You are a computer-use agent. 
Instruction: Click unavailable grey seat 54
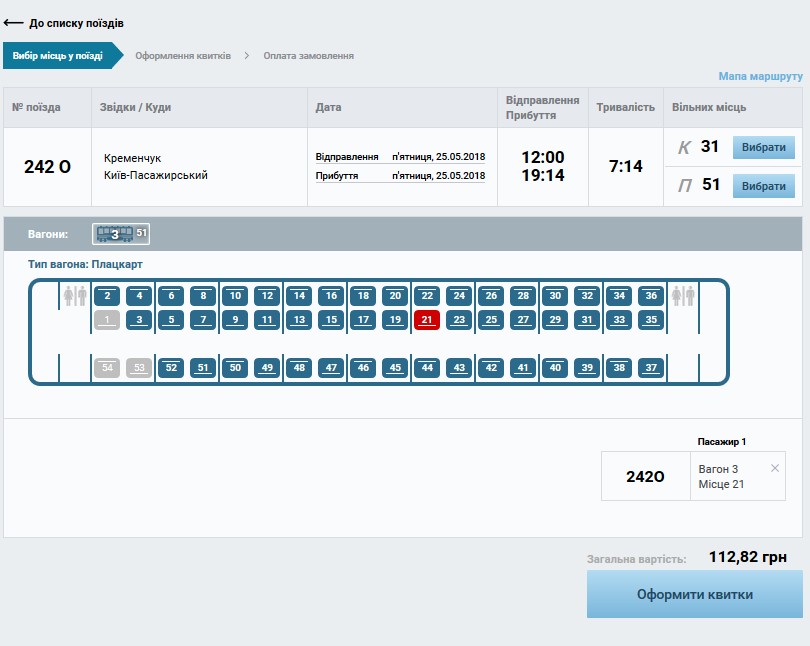tap(107, 367)
